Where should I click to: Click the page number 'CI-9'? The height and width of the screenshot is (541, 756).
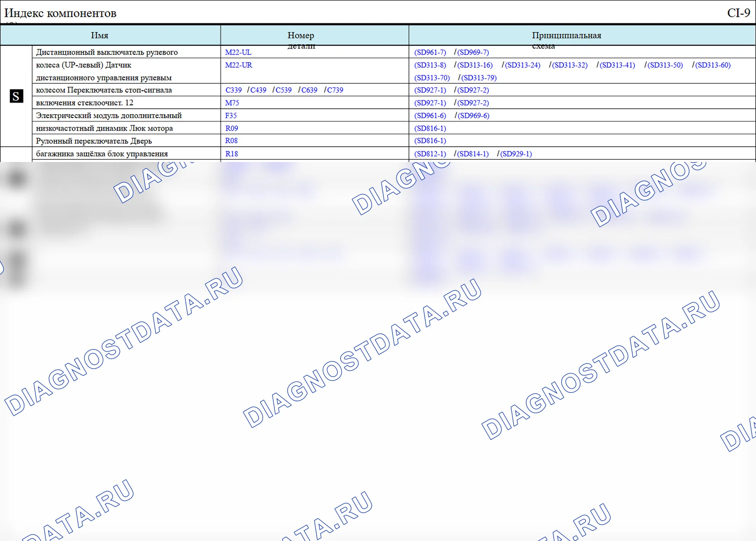pyautogui.click(x=739, y=13)
